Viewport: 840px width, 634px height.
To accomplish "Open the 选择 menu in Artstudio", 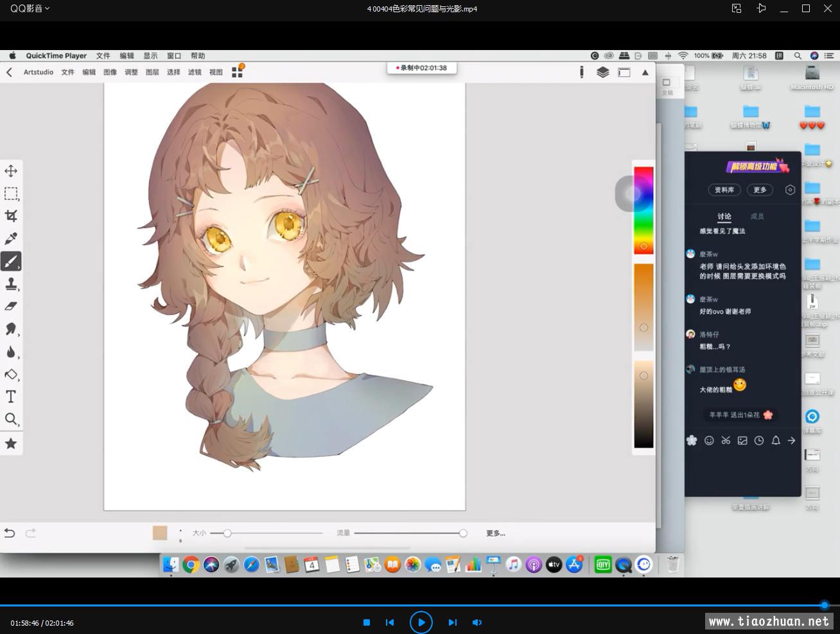I will pos(174,73).
